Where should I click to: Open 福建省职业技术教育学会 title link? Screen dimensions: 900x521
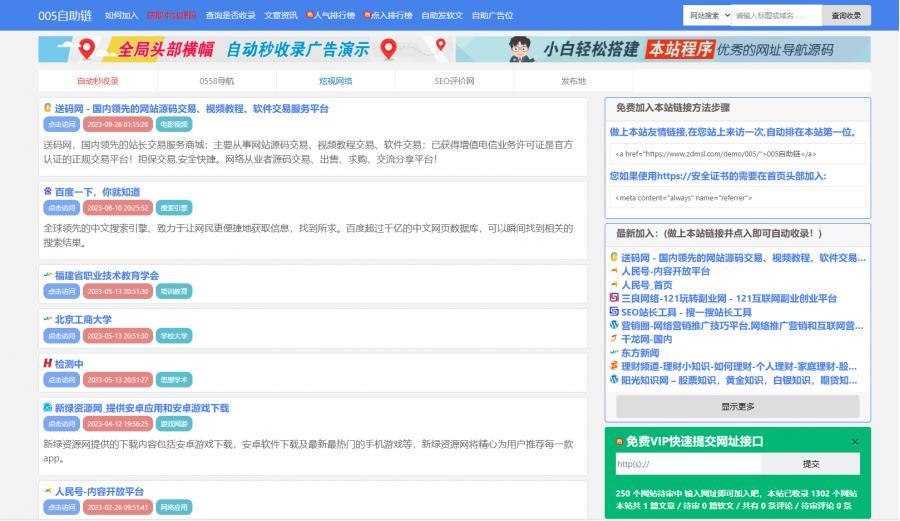coord(107,275)
